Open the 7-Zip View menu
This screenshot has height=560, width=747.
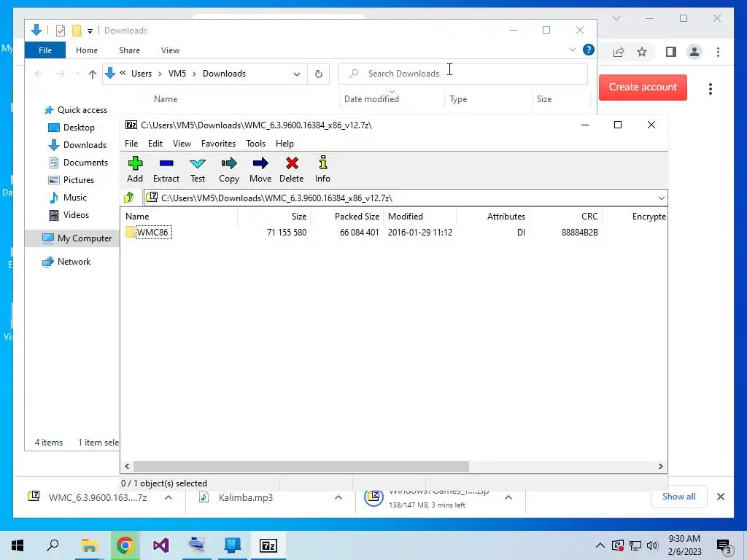tap(182, 144)
